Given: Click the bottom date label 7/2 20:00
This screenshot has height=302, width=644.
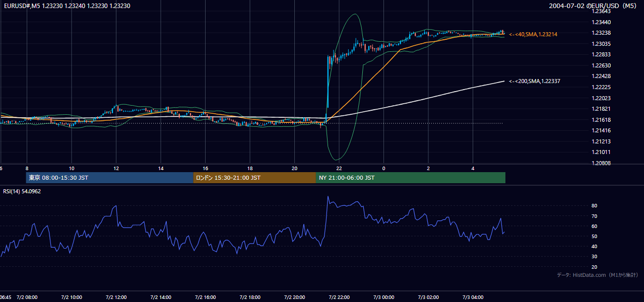Looking at the screenshot, I should pyautogui.click(x=295, y=297).
